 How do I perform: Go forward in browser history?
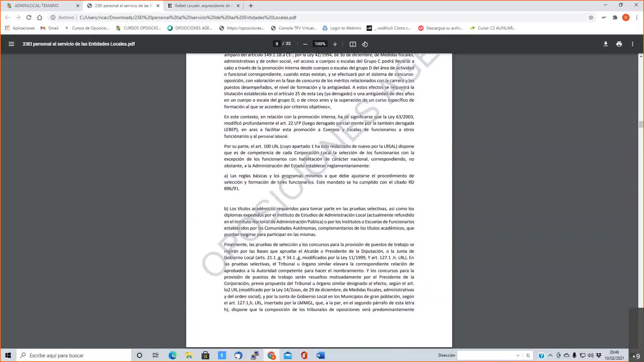(18, 17)
